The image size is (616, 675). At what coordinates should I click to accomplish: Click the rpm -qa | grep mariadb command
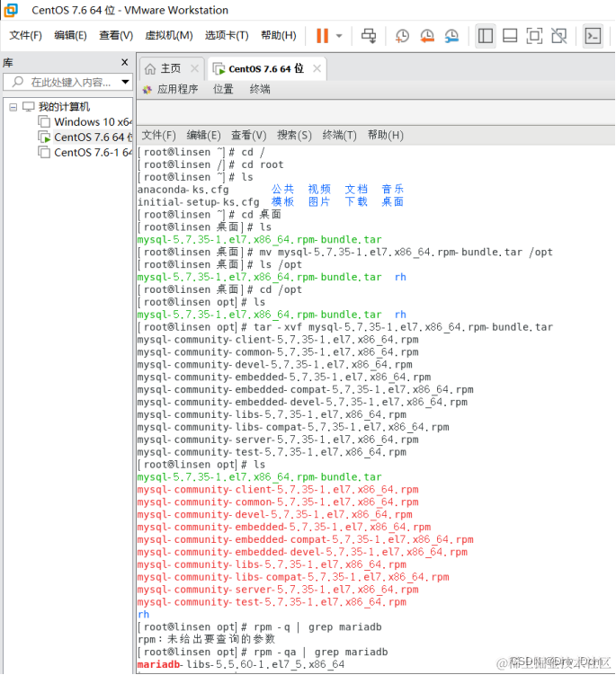(x=321, y=653)
